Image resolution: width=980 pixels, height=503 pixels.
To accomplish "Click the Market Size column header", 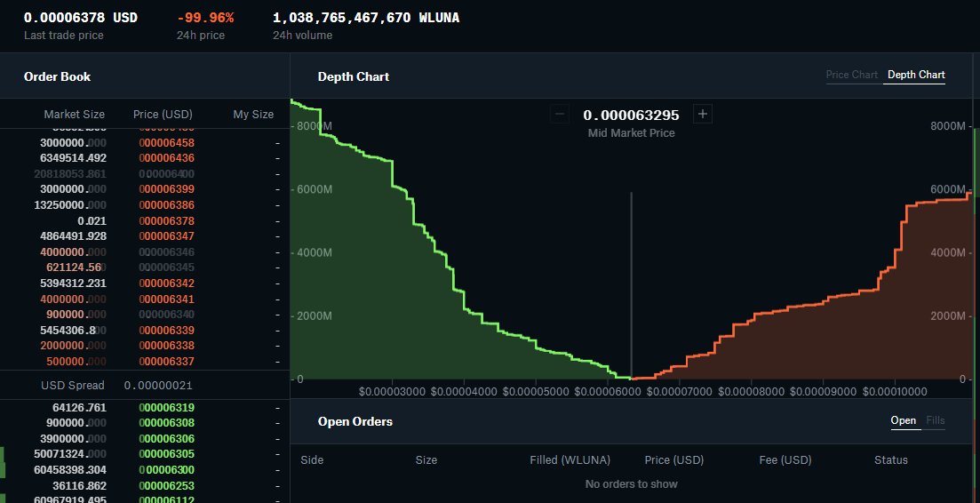I will pos(75,115).
